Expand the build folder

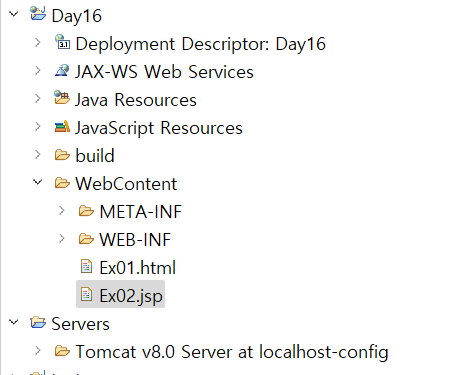click(38, 154)
